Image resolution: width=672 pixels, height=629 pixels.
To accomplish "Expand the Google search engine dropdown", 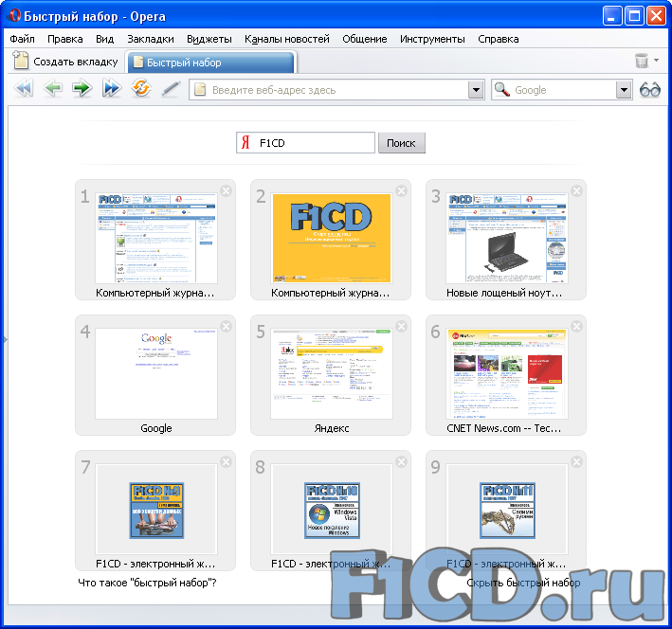I will 624,90.
